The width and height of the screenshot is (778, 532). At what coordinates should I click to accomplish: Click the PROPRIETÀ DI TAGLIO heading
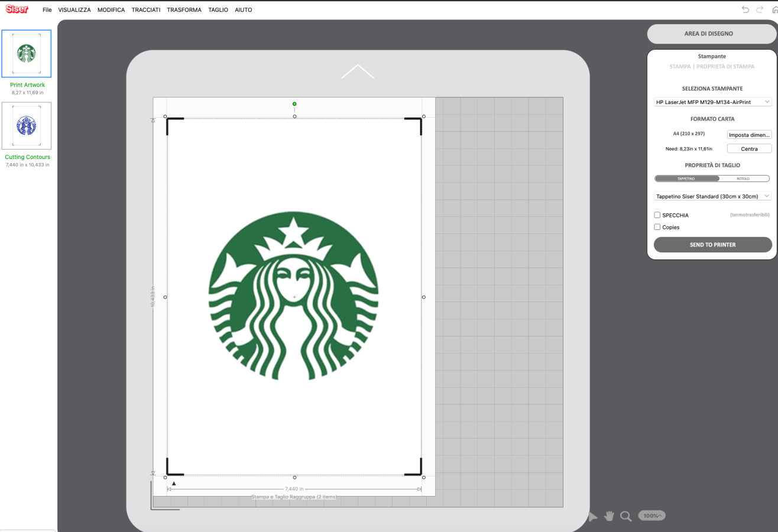click(712, 166)
